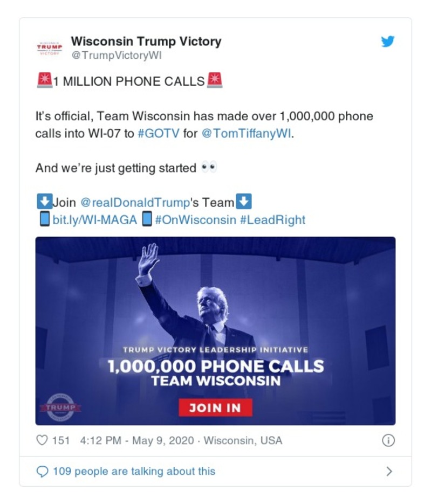
Task: Click the Trump seal badge in the image corner
Action: [x=59, y=407]
